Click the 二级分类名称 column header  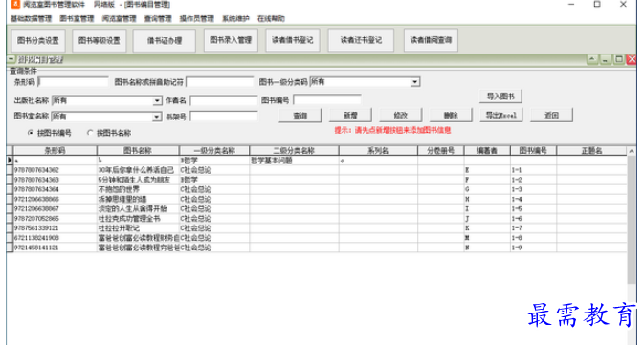294,151
